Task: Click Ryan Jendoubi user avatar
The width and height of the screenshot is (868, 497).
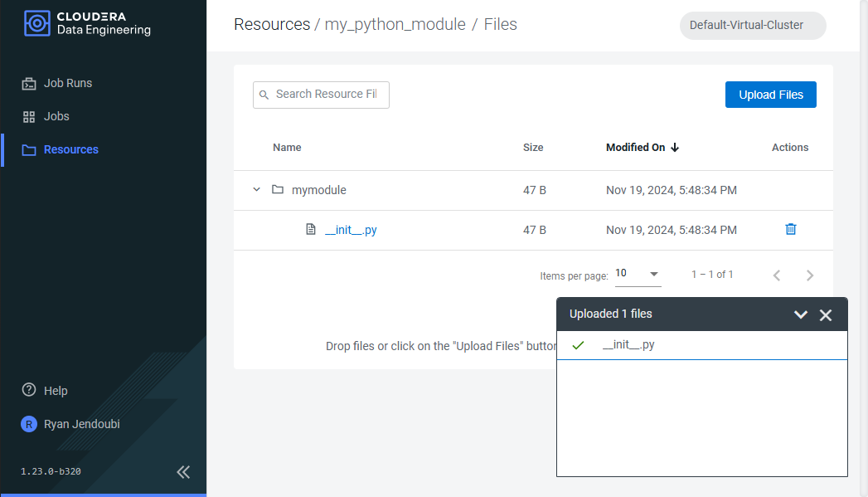Action: 28,424
